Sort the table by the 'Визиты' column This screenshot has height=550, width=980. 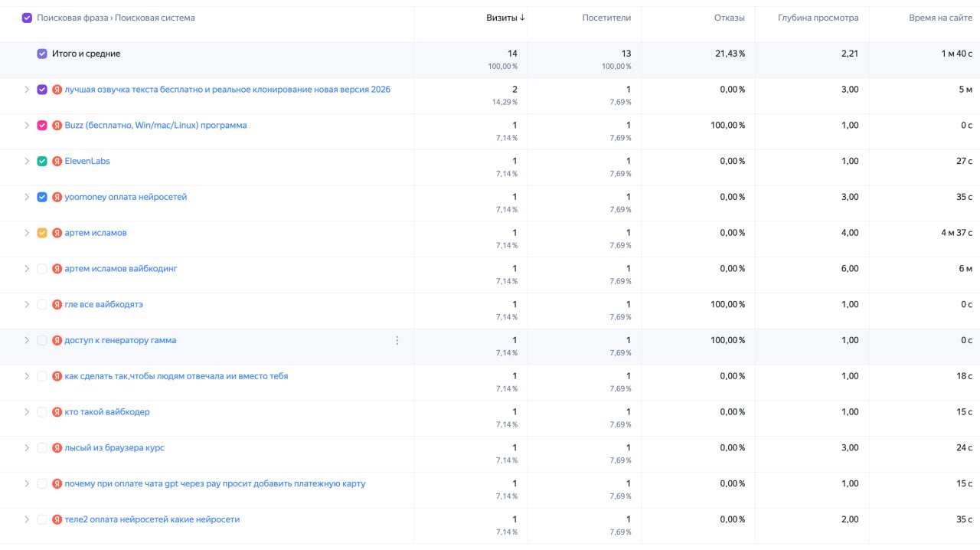point(505,18)
